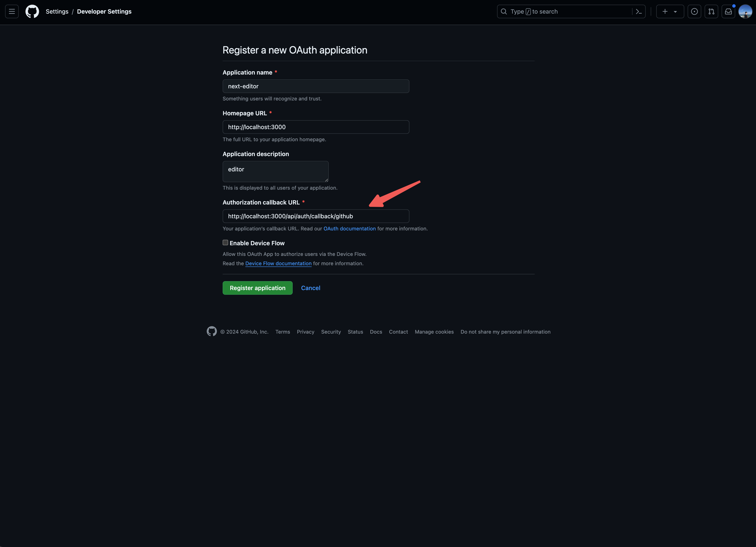Open the global navigation hamburger menu
The image size is (756, 547).
click(x=12, y=12)
